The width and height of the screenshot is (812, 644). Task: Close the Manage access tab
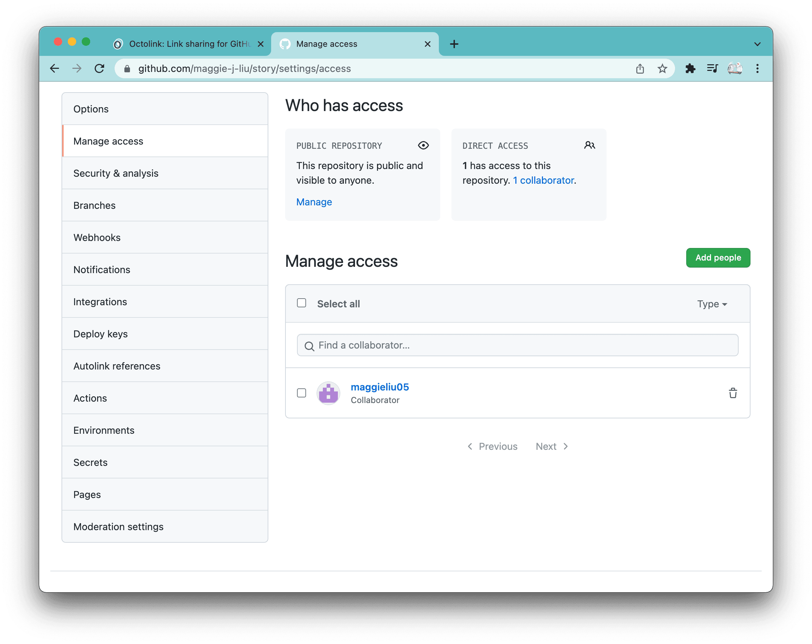click(x=427, y=44)
